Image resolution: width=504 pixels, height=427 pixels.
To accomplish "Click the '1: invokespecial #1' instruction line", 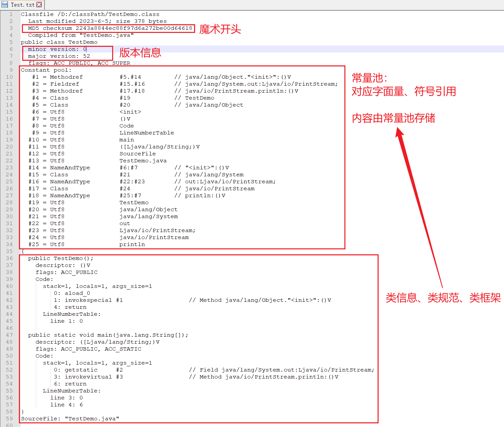I will [x=192, y=300].
